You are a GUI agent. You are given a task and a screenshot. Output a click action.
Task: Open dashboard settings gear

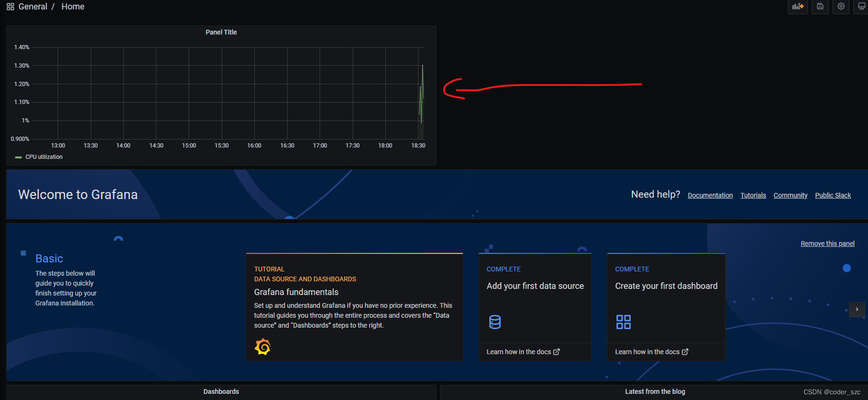tap(841, 7)
